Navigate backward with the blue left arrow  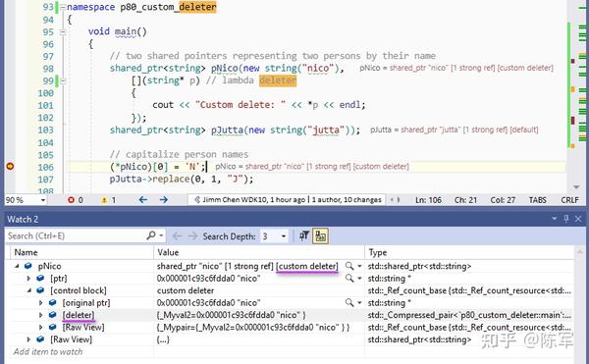142,200
